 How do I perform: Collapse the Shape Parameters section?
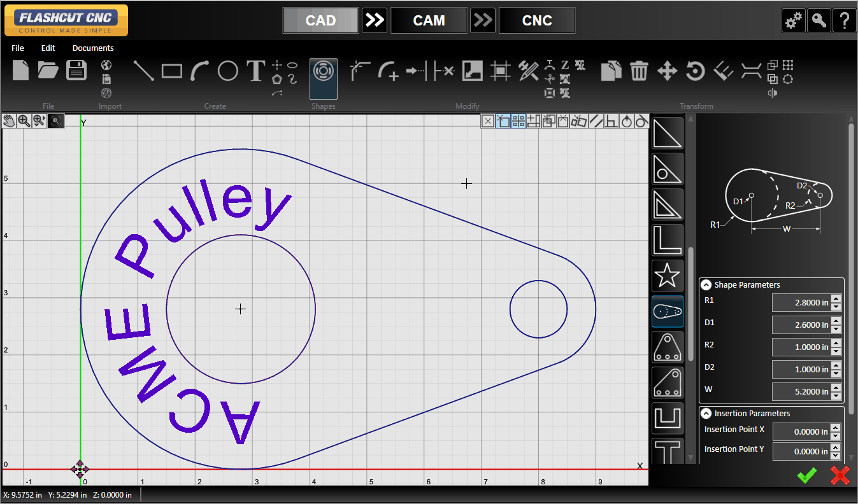pyautogui.click(x=706, y=285)
